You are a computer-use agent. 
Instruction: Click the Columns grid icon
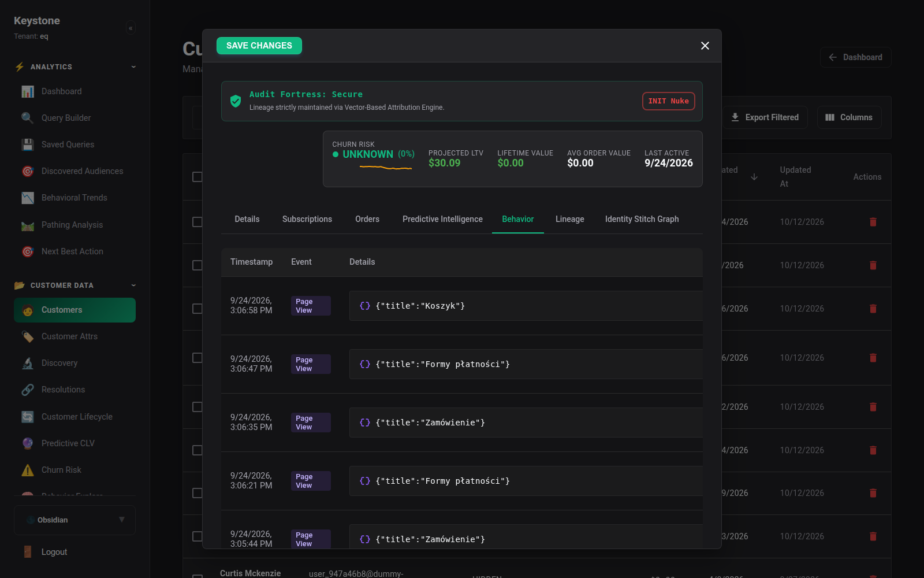coord(830,117)
